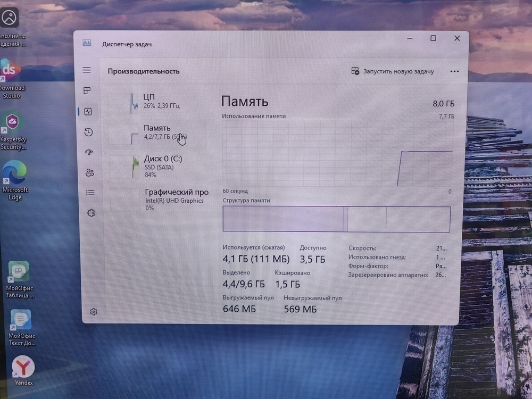Open the Services puzzle icon in sidebar
This screenshot has height=399, width=532.
pos(90,213)
